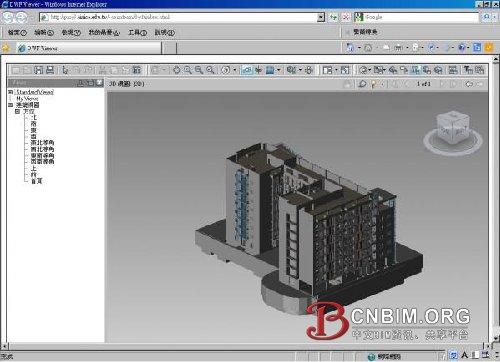Viewport: 500px width, 362px height.
Task: Open the 編輯 (Edit) menu
Action: click(x=44, y=32)
